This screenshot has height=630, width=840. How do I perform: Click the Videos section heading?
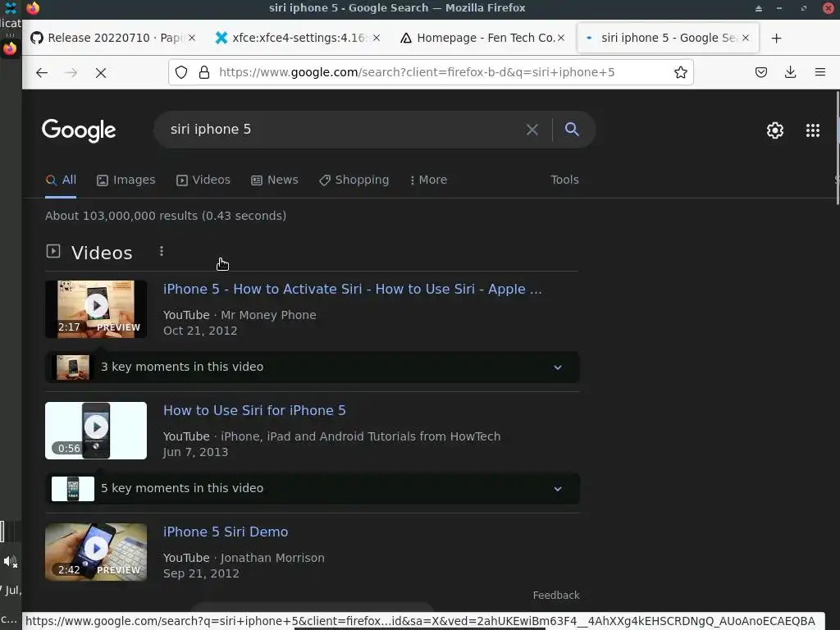[102, 253]
